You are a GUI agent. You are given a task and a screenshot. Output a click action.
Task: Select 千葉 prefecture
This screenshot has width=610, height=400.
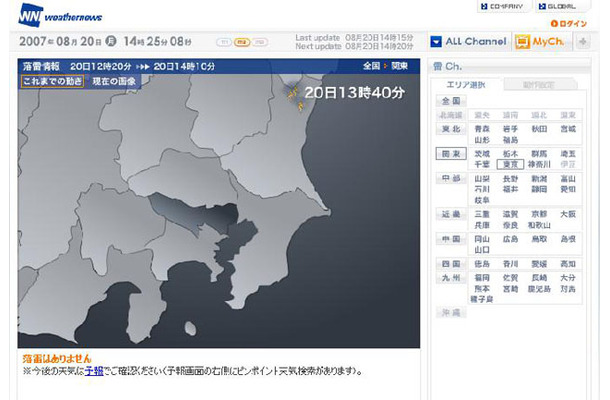482,164
